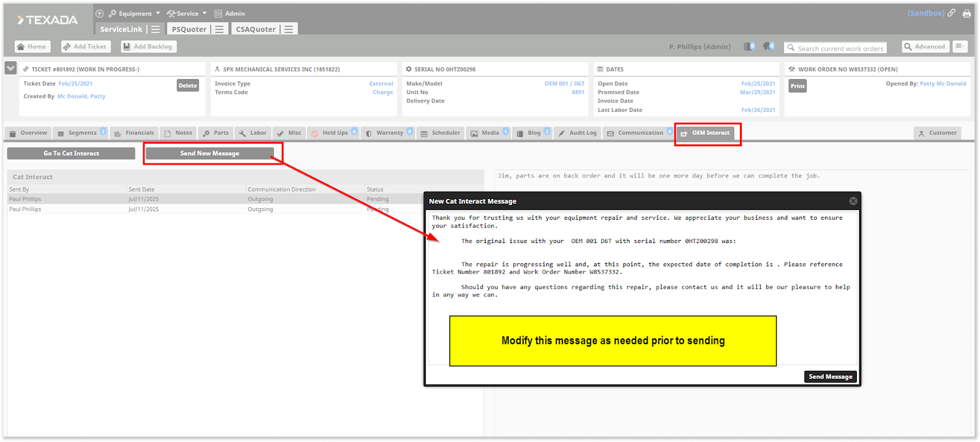Collapse the ticket header with the chevron
The image size is (980, 442).
pos(10,68)
